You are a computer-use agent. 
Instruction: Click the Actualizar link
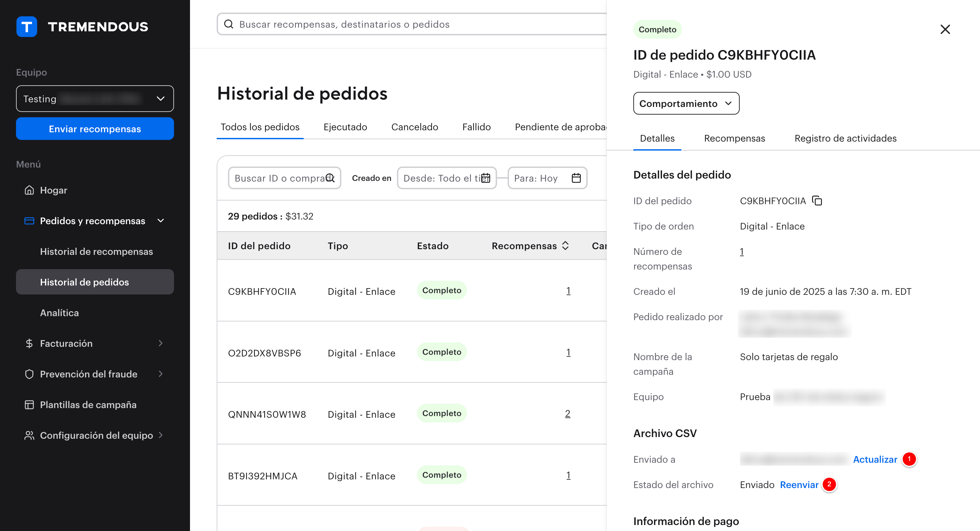point(875,459)
